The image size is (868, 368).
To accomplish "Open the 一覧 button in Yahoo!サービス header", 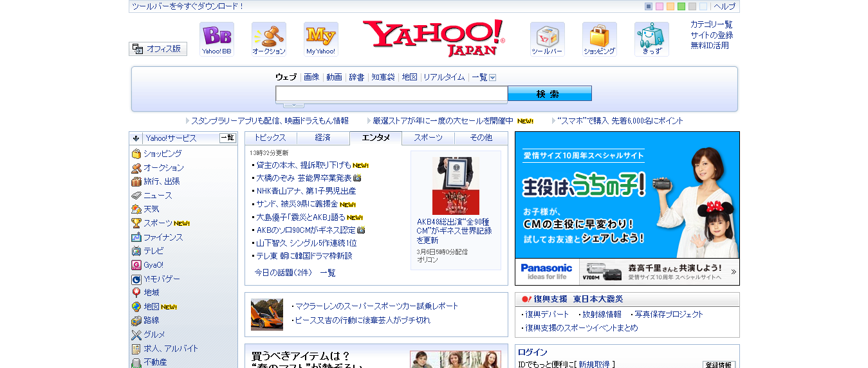I will coord(228,138).
